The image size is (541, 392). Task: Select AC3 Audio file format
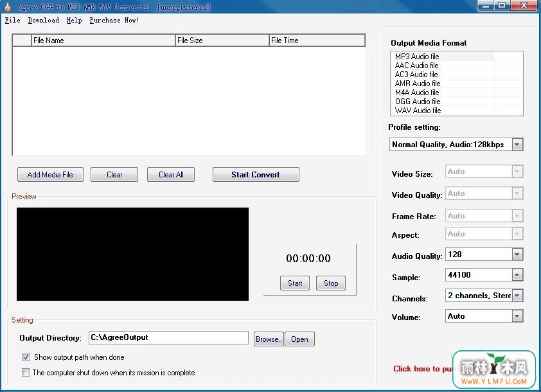[x=416, y=75]
